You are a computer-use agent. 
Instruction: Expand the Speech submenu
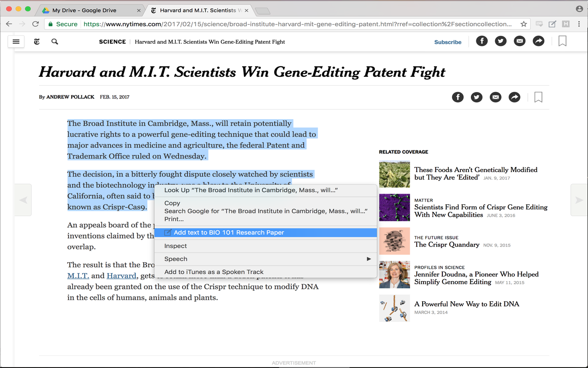pos(266,259)
